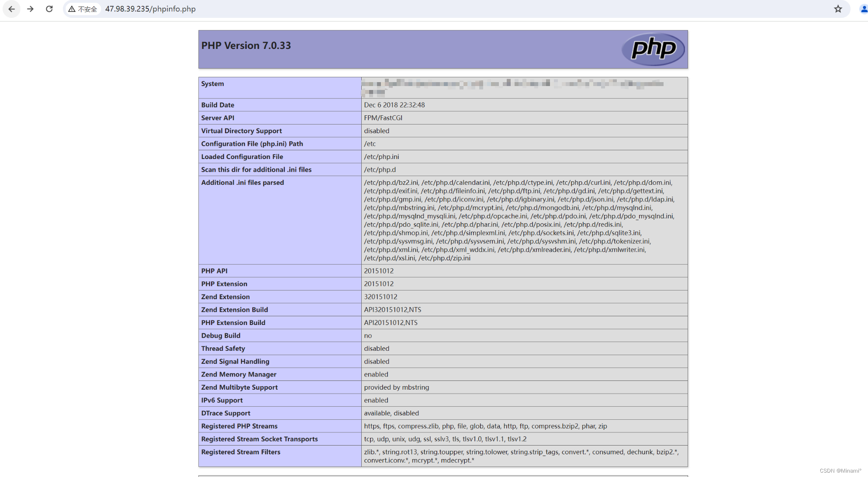The image size is (868, 477).
Task: Click the Server API row label
Action: pyautogui.click(x=218, y=118)
